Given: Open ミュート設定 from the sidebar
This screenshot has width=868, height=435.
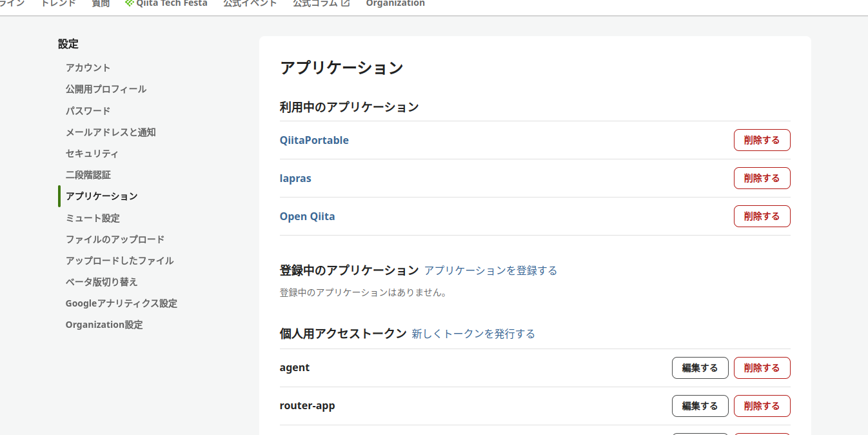Looking at the screenshot, I should click(x=92, y=218).
